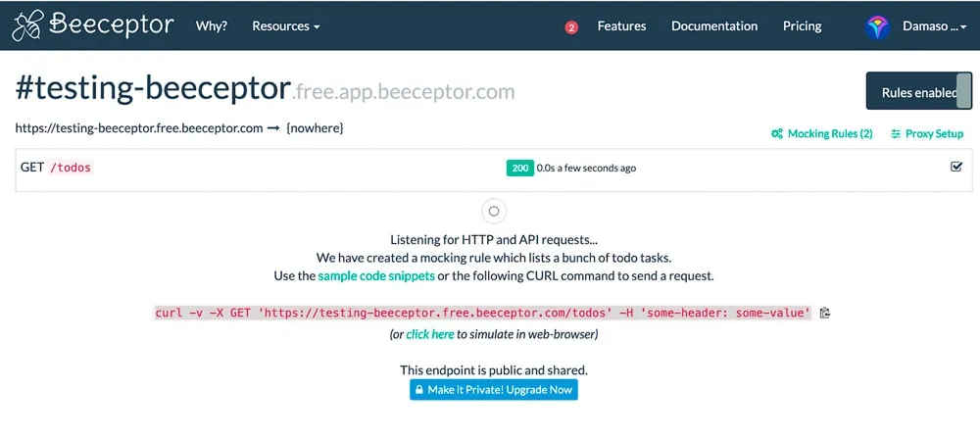980x440 pixels.
Task: Open the red notification badge showing 2
Action: click(x=571, y=27)
